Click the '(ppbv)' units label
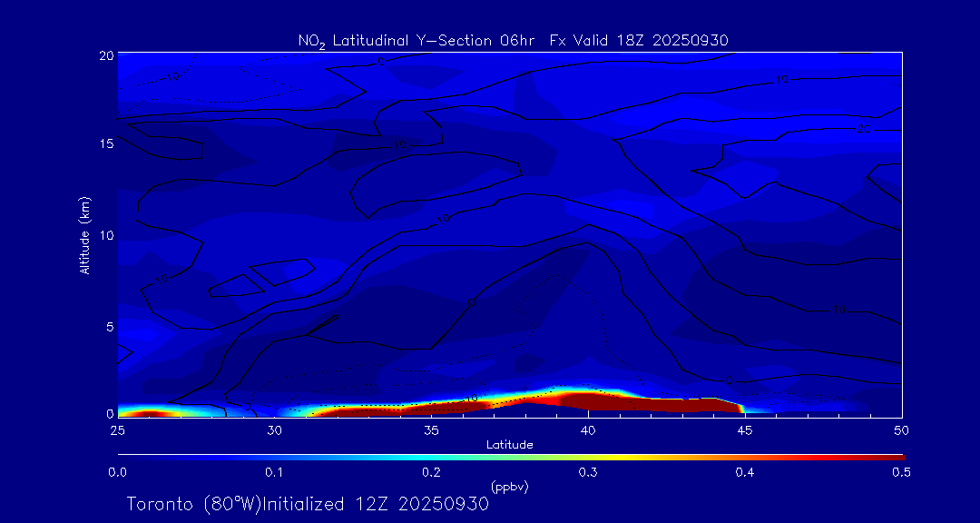 point(509,487)
